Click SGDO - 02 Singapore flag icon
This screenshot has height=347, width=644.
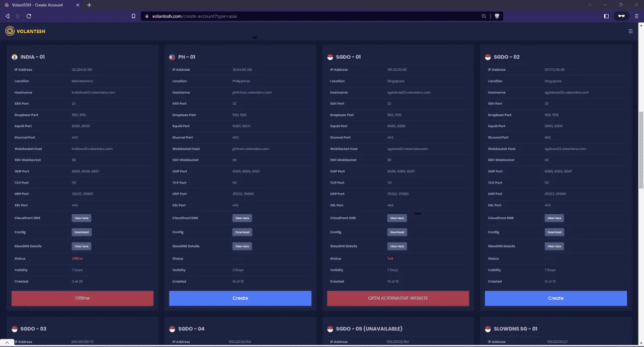(488, 57)
